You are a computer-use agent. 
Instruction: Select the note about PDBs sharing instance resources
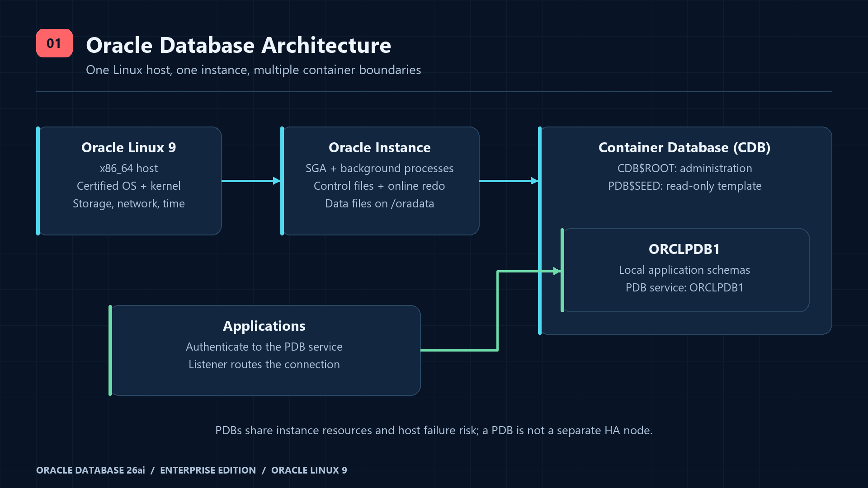click(x=434, y=430)
